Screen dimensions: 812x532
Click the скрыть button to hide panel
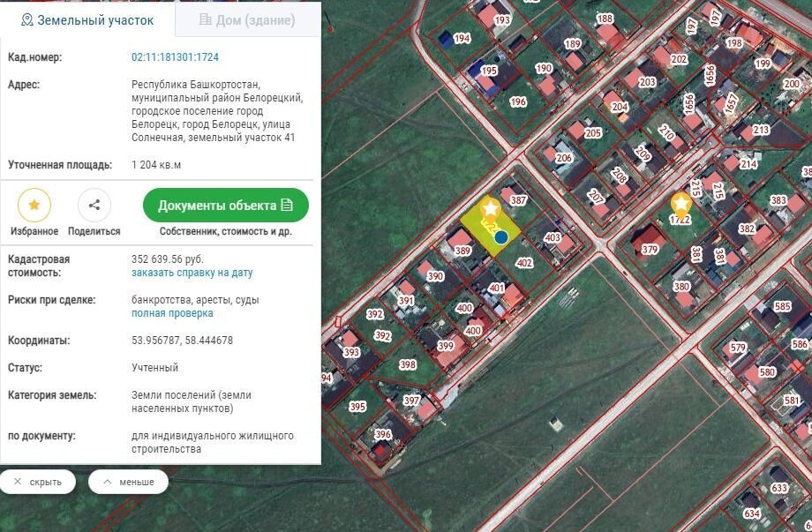coord(38,482)
